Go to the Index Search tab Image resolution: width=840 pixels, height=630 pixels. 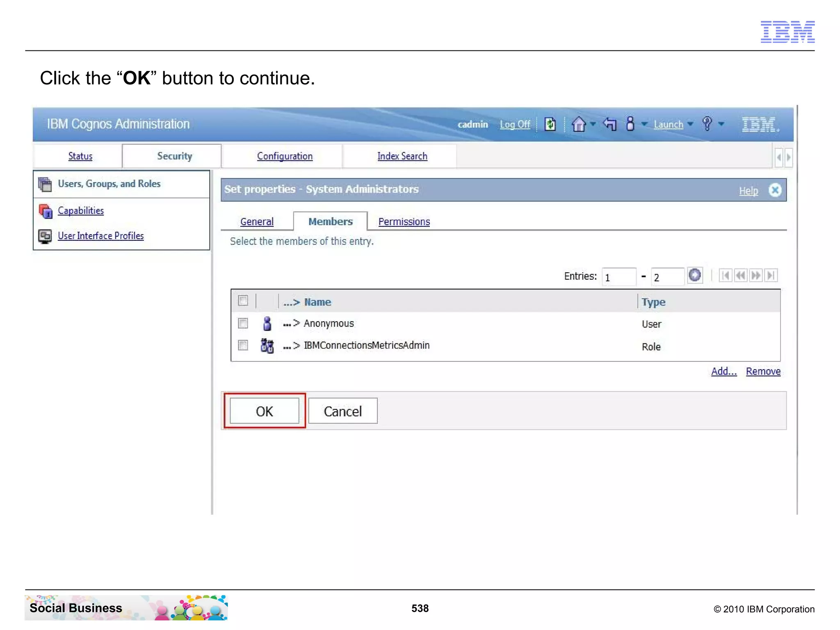402,156
